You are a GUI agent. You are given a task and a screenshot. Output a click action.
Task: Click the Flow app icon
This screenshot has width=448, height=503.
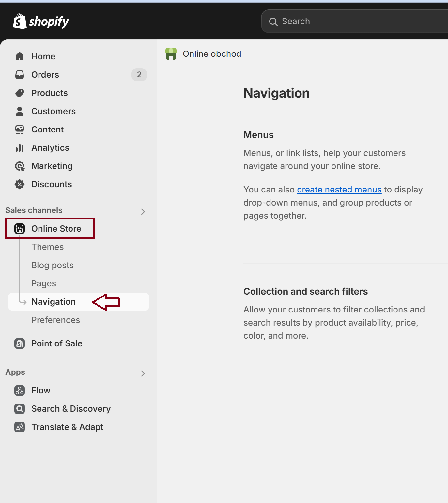(x=20, y=390)
